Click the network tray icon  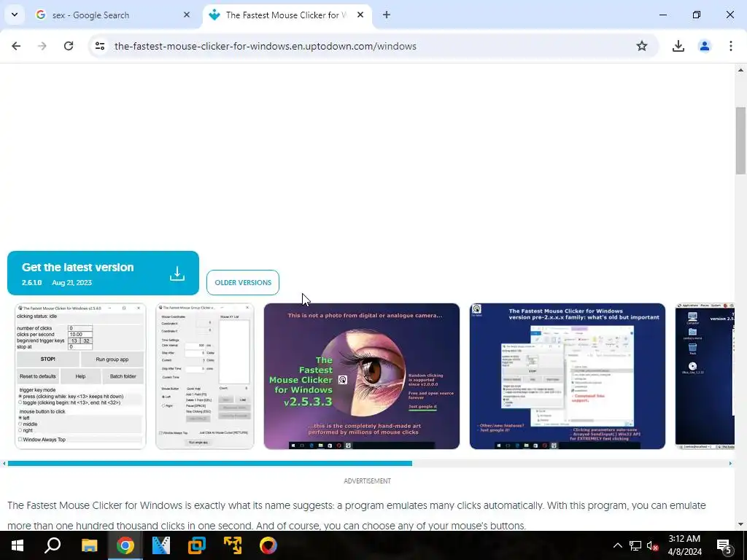click(x=635, y=545)
